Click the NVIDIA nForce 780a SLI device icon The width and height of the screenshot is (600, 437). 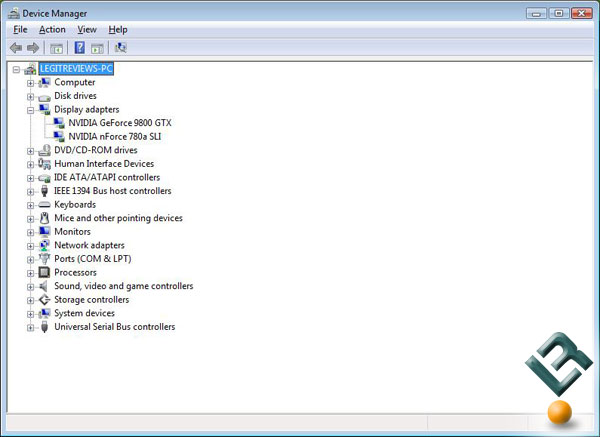[59, 137]
